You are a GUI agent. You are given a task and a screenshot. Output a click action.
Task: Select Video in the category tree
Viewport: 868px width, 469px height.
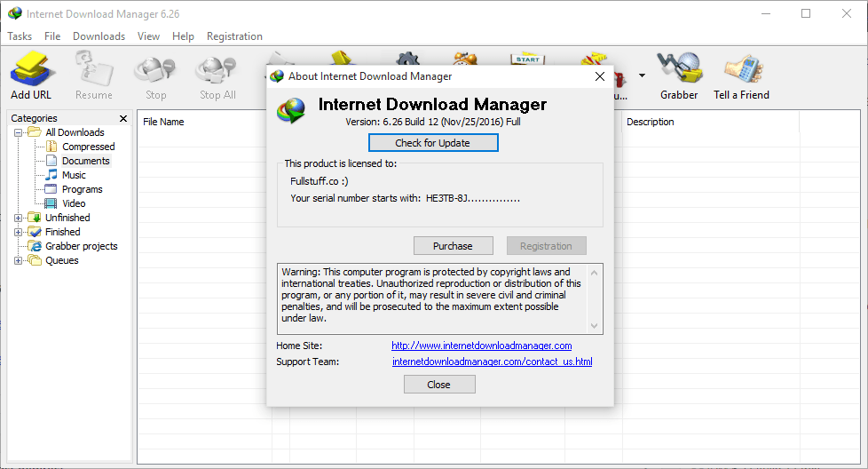click(74, 203)
